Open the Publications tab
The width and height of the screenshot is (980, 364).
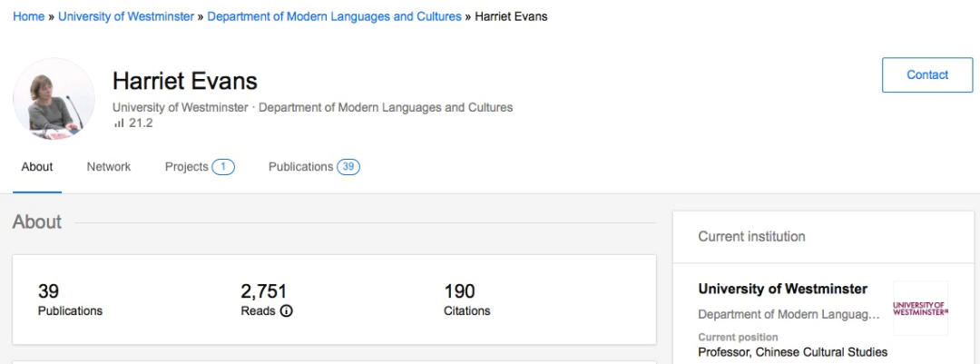tap(300, 167)
